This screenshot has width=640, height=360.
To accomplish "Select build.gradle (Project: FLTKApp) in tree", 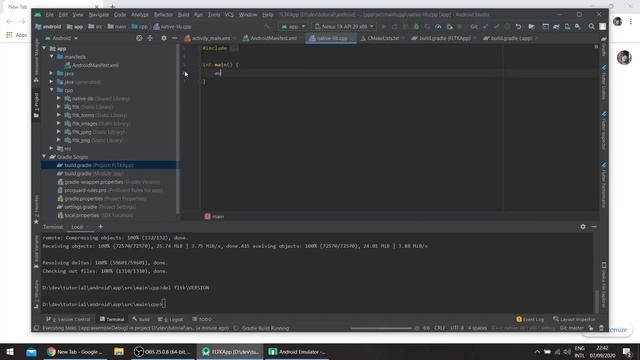I will coord(109,165).
